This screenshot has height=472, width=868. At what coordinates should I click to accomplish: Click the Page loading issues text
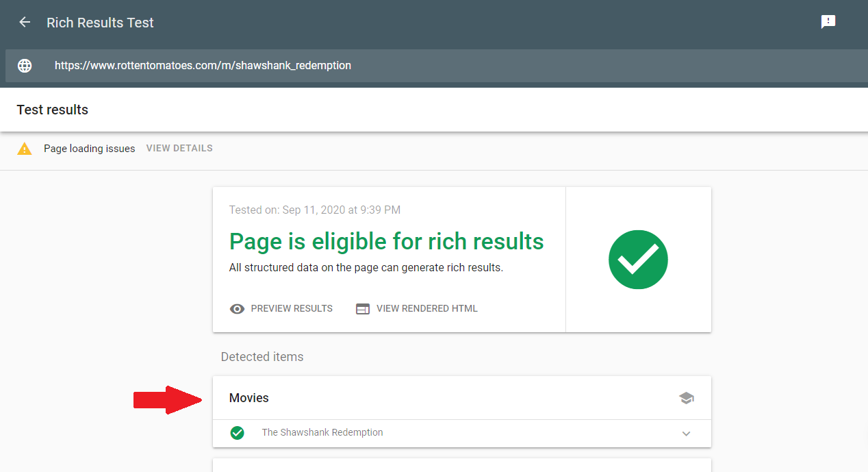(x=90, y=148)
